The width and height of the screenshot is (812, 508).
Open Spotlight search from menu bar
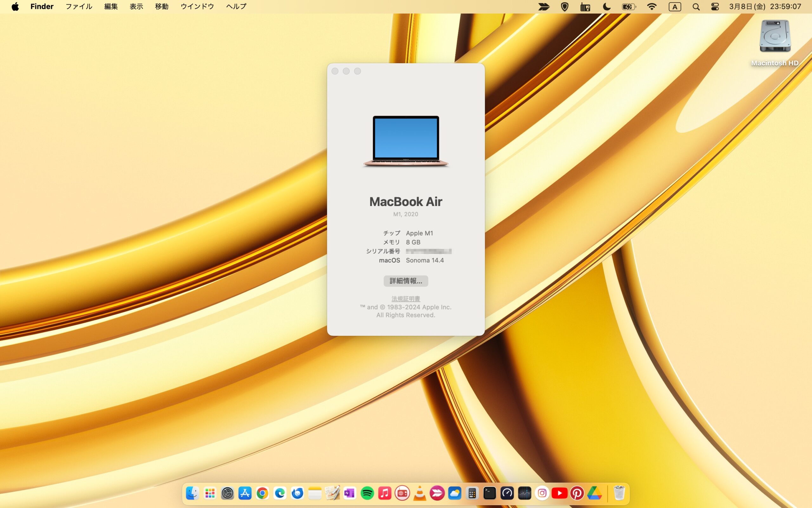[x=696, y=7]
